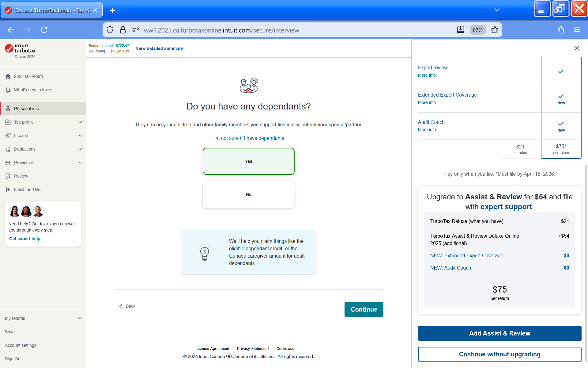Click Continue without upgrading button

499,354
